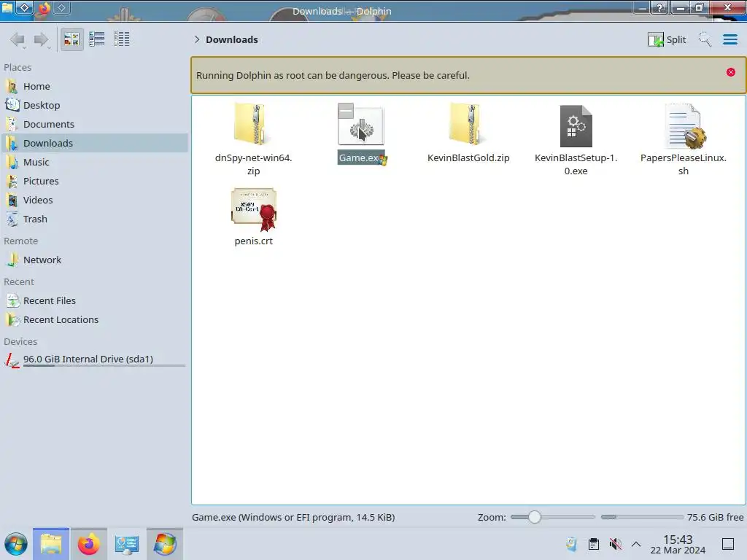
Task: Deselect Game.exe with minus selection marker
Action: pos(346,111)
